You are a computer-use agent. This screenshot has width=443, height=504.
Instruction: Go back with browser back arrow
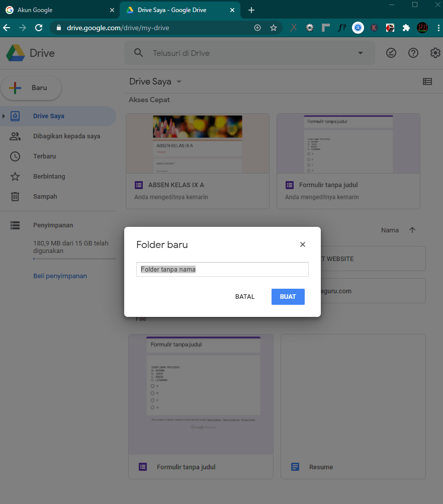tap(7, 28)
